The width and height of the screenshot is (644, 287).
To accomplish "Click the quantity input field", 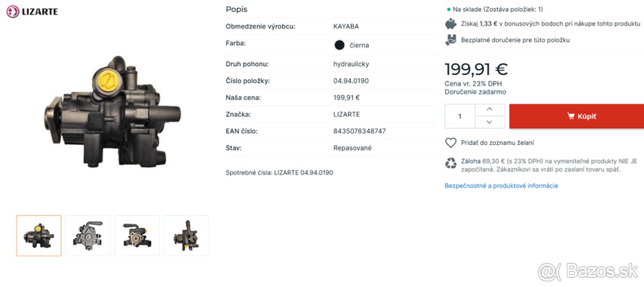I will coord(460,116).
